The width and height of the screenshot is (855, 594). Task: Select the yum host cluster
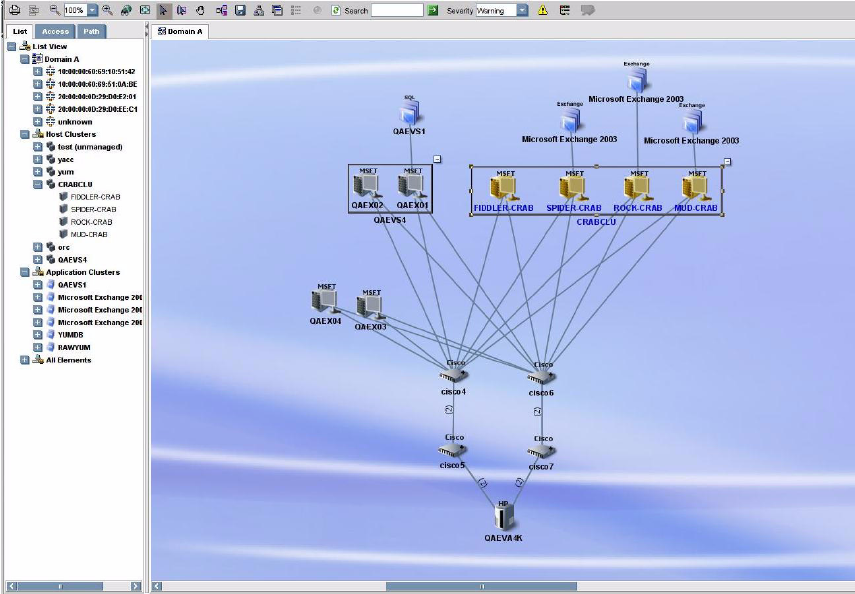click(x=65, y=172)
